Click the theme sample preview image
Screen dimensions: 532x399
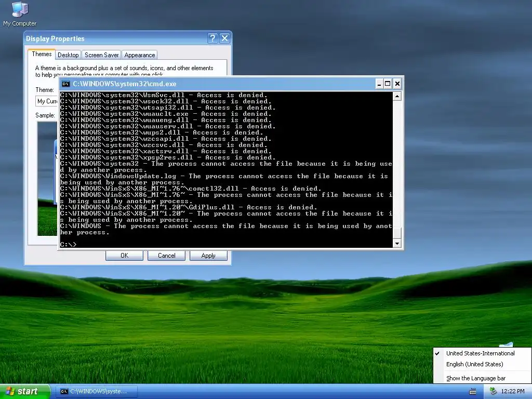tap(47, 179)
